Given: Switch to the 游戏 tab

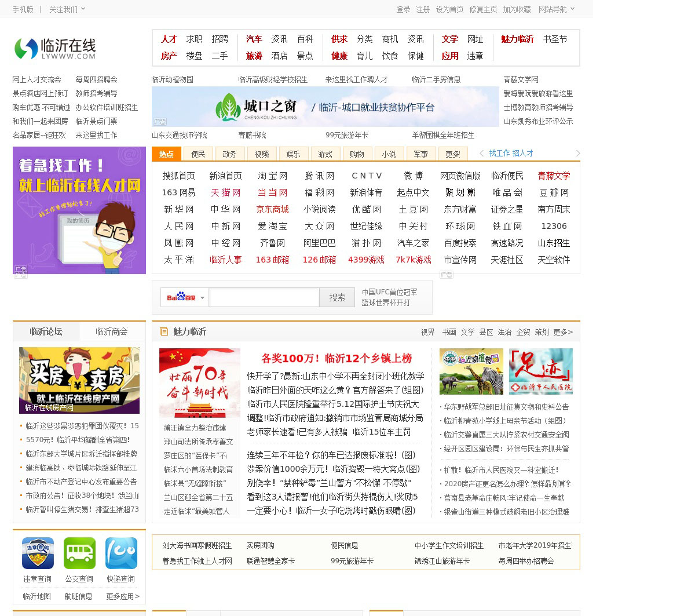Looking at the screenshot, I should point(325,154).
